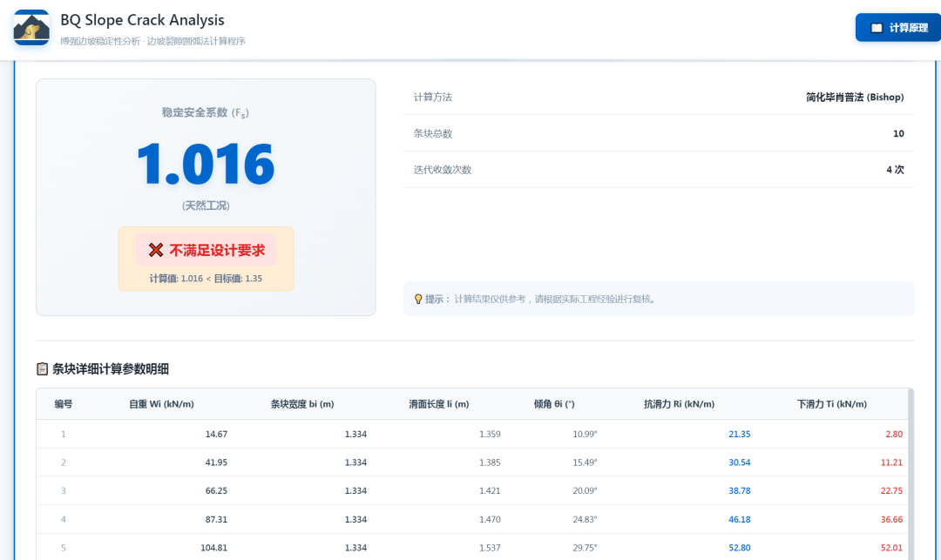Image resolution: width=941 pixels, height=560 pixels.
Task: Click sliding force value 36.66
Action: pyautogui.click(x=892, y=519)
